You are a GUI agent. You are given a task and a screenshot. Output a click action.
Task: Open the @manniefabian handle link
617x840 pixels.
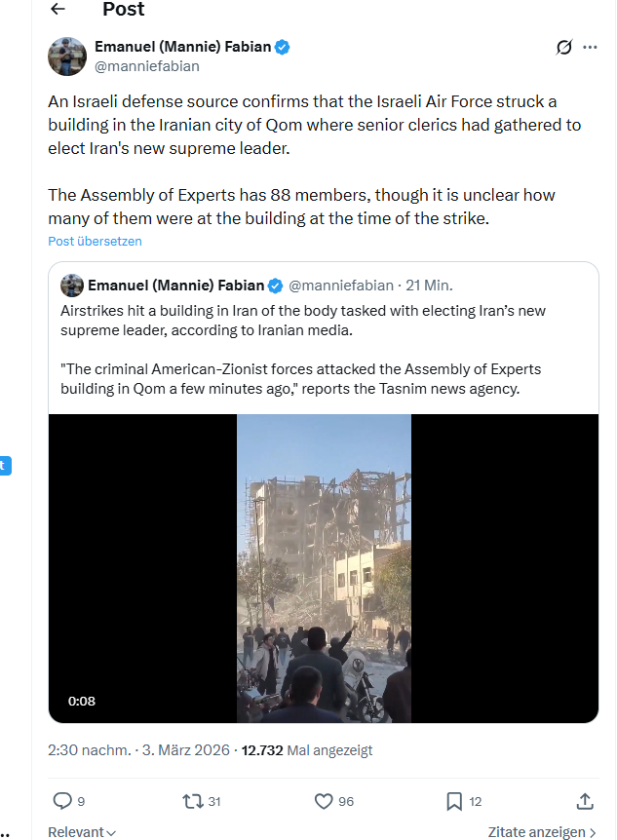[147, 66]
